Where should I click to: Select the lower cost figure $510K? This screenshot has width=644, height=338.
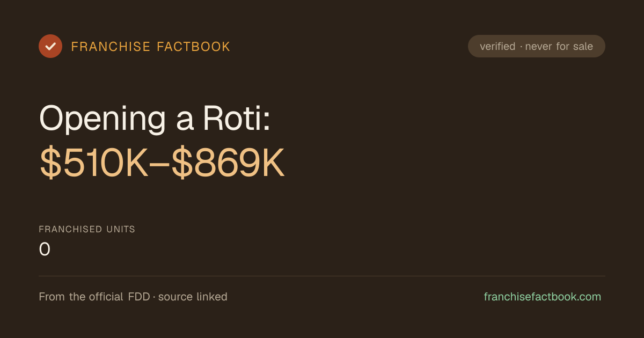(94, 164)
